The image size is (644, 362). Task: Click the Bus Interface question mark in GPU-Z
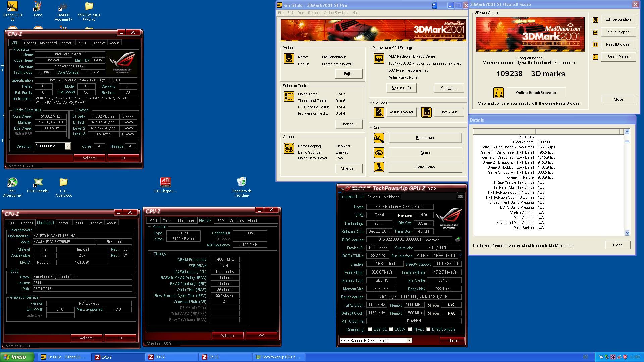pyautogui.click(x=460, y=256)
